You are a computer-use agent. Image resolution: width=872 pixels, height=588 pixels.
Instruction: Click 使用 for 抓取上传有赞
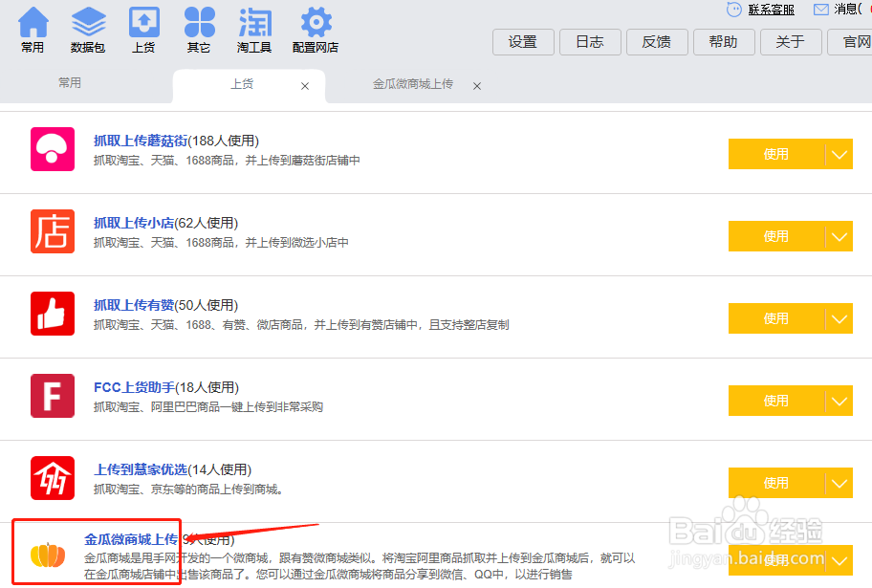tap(775, 318)
